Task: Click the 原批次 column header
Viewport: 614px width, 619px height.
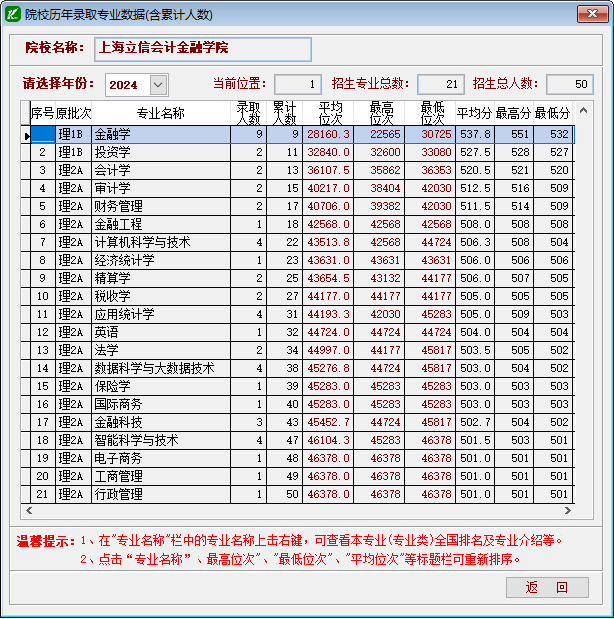Action: (x=73, y=114)
